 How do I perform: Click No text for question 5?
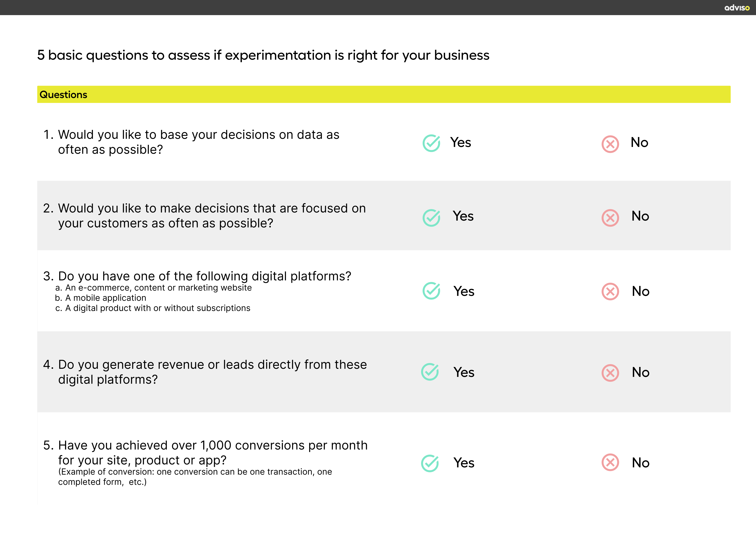[641, 463]
